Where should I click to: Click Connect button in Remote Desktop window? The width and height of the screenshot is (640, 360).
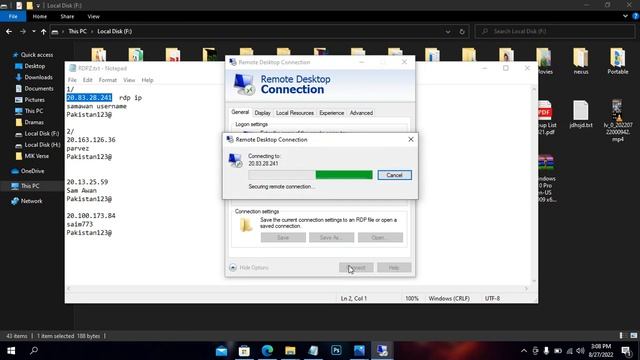pyautogui.click(x=356, y=268)
